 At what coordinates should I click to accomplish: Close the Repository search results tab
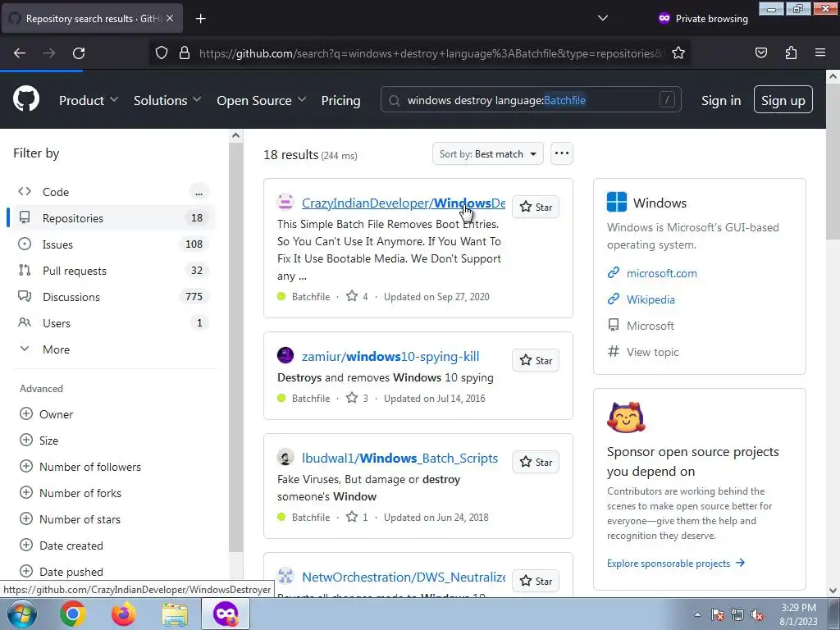click(170, 18)
